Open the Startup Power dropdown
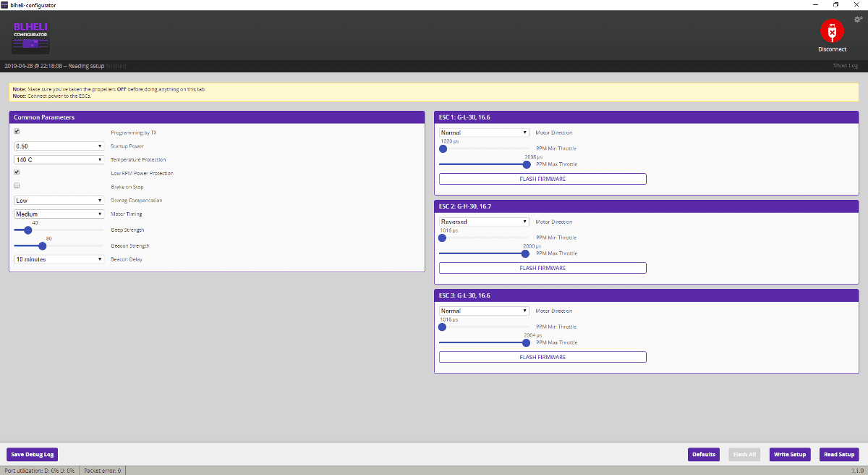 click(59, 146)
